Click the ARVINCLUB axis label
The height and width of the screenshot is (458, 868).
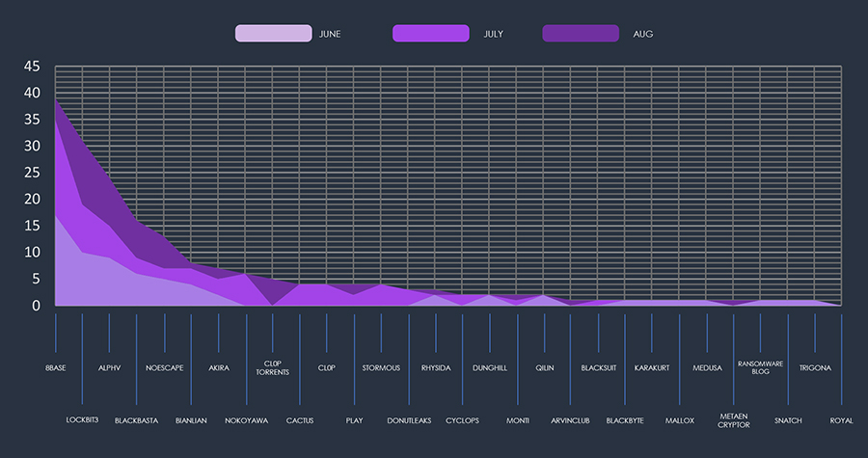coord(570,420)
